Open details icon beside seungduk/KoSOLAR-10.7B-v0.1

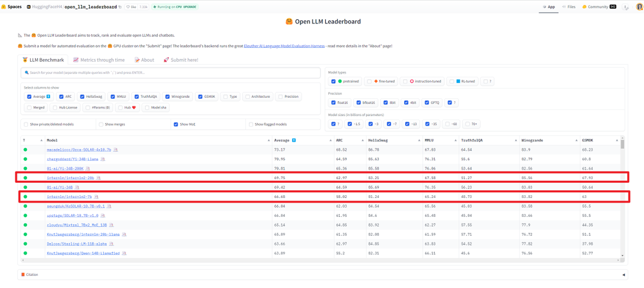coord(109,206)
